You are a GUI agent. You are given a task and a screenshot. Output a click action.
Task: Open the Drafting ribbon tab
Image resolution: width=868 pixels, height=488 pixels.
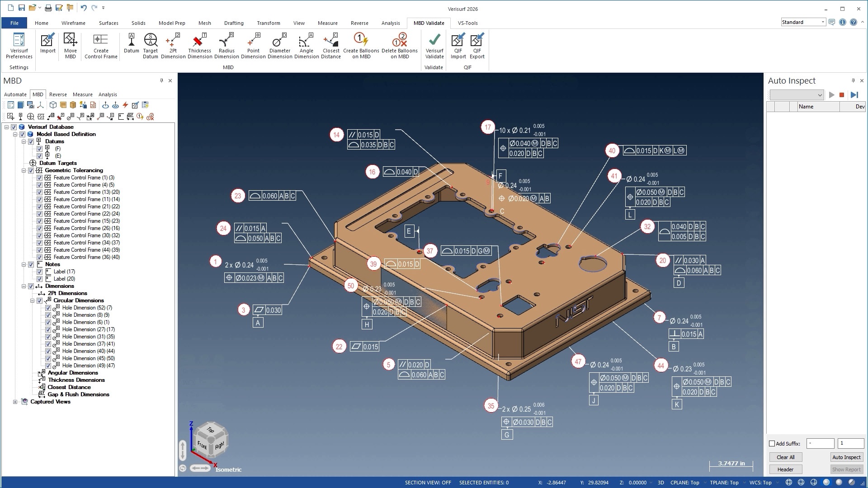pos(234,23)
